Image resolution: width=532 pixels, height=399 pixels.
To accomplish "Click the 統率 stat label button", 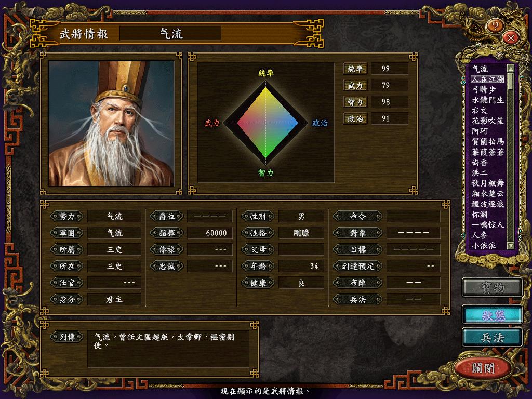I will (x=355, y=69).
